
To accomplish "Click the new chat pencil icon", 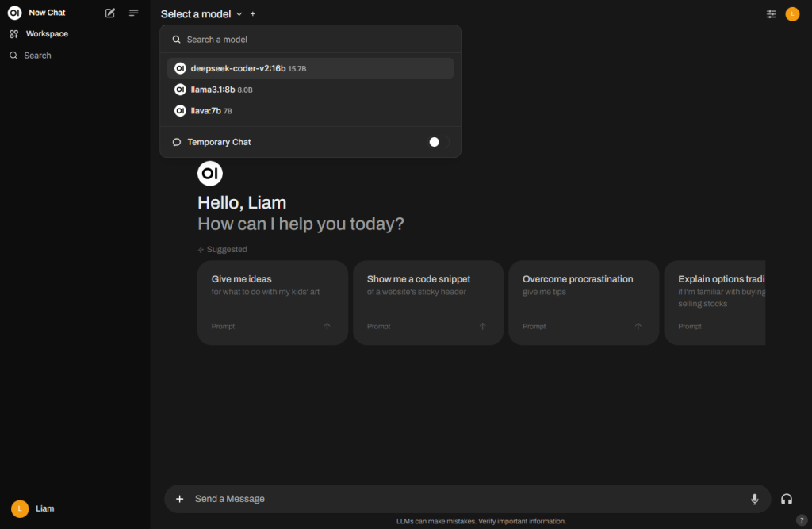I will click(110, 13).
